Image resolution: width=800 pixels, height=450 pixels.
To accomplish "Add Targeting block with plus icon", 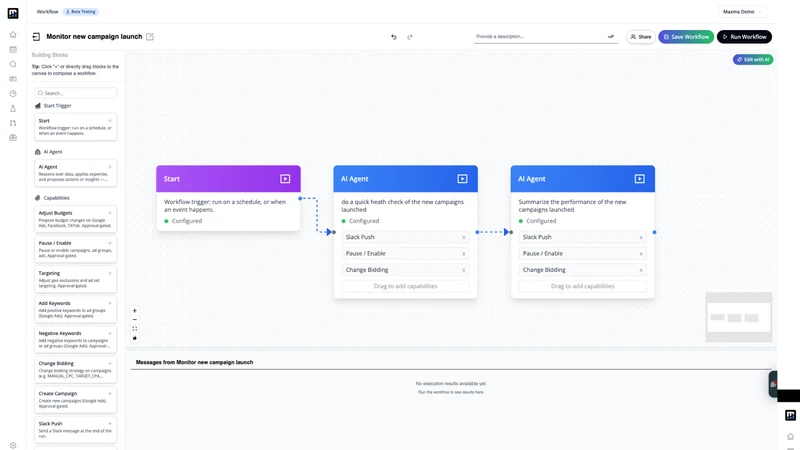I will 110,273.
